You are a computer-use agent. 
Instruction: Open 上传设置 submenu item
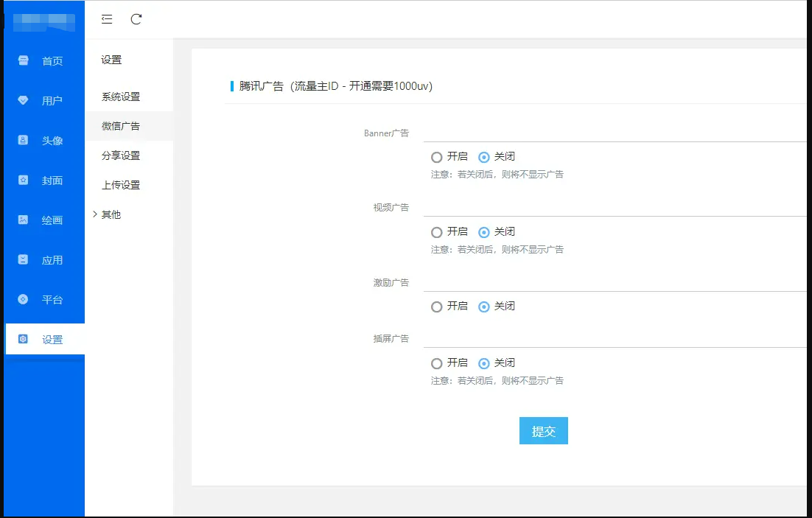121,185
